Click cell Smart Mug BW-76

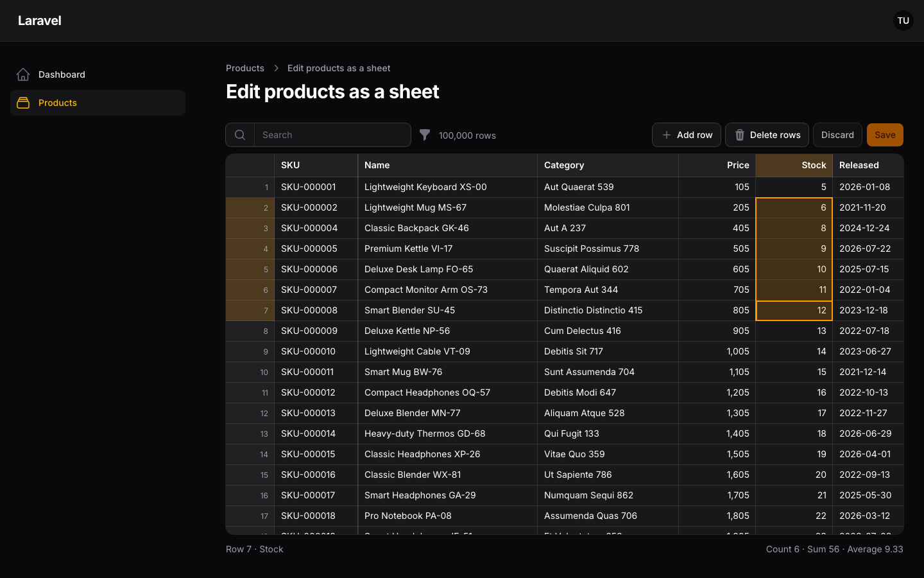pyautogui.click(x=447, y=372)
